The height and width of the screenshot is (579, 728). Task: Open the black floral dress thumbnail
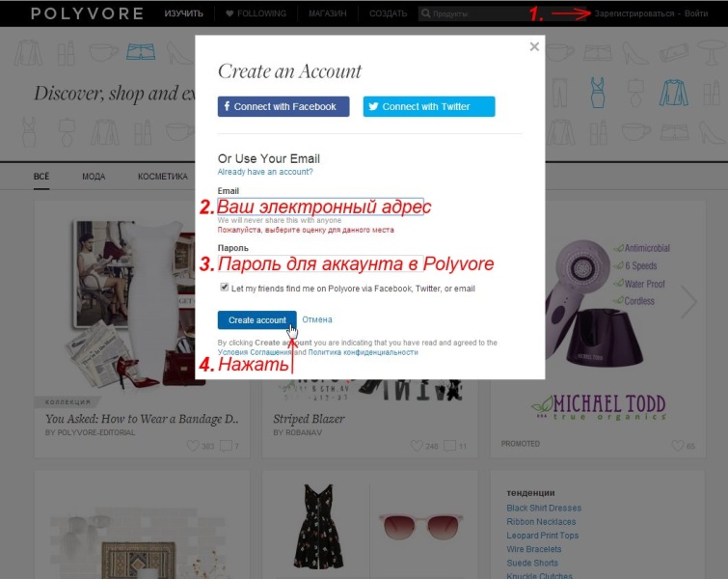[x=319, y=526]
